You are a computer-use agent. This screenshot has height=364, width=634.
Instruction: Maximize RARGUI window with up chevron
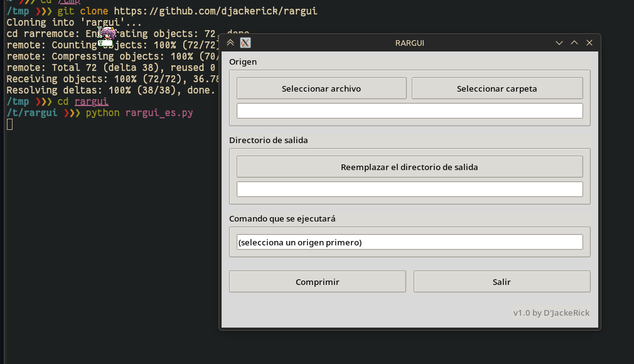tap(574, 43)
